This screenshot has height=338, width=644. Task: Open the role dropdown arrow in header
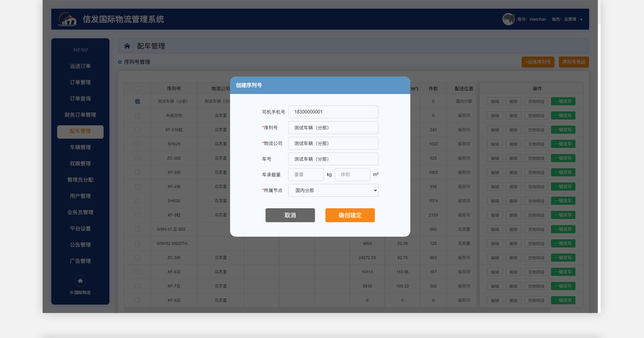581,20
